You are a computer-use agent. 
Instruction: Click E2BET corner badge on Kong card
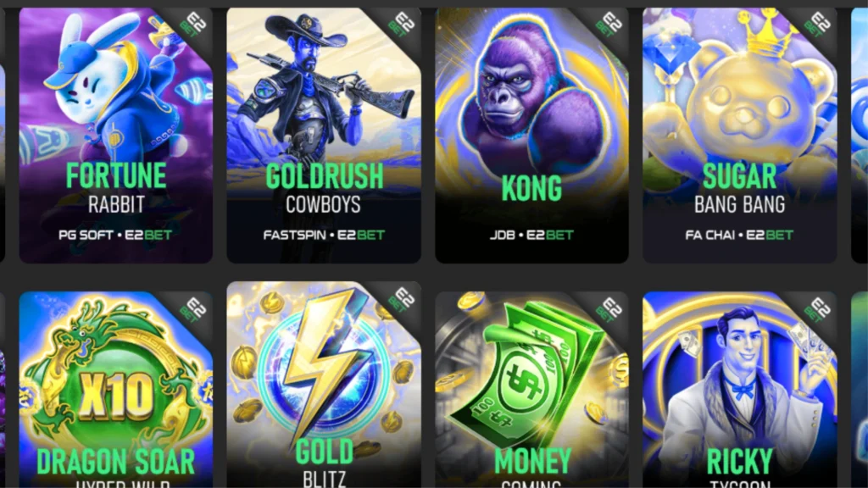[609, 25]
